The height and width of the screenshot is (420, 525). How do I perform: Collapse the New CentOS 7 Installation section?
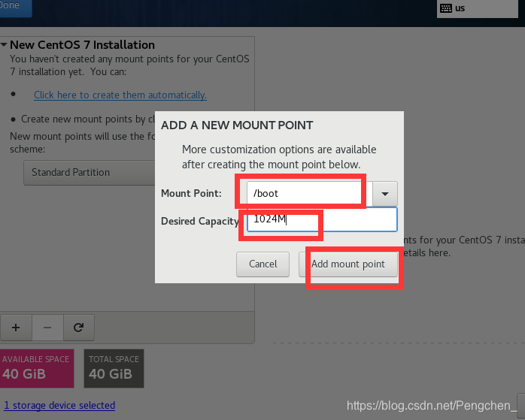point(4,44)
